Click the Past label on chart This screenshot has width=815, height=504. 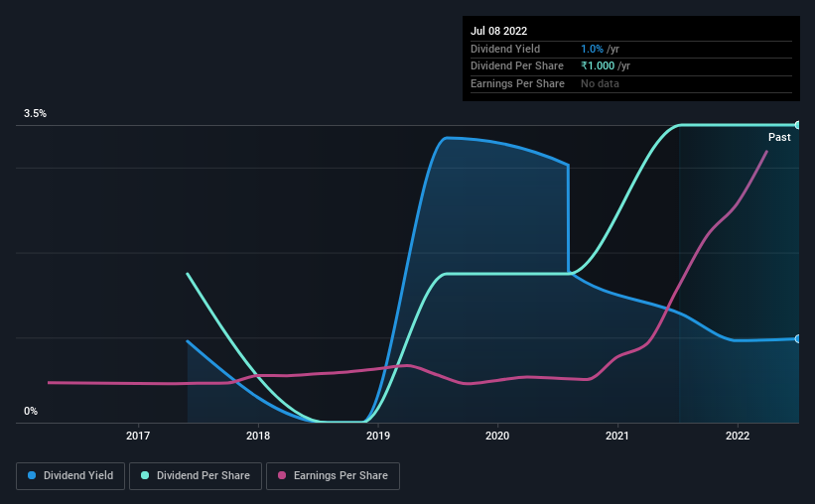point(779,137)
